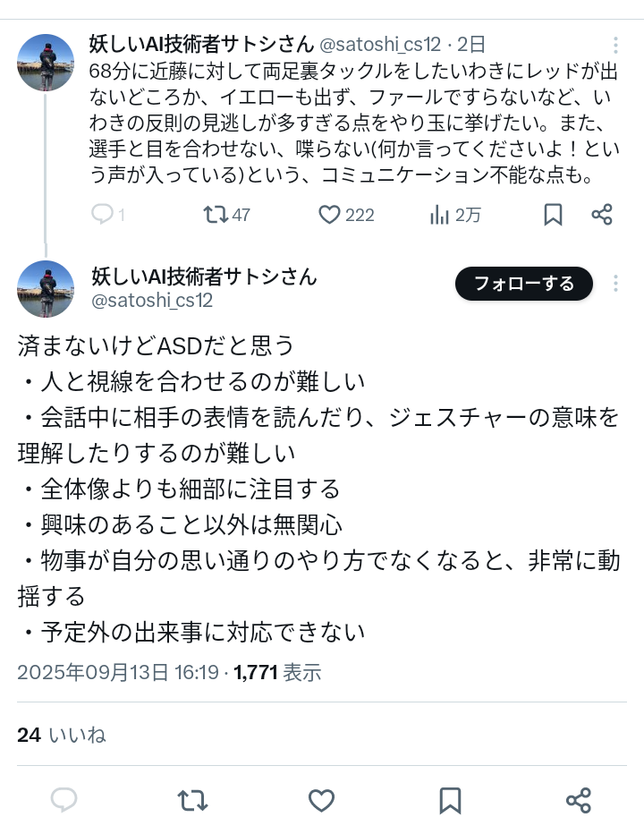Viewport: 644px width, 834px height.
Task: Share the first tweet
Action: coord(602,215)
